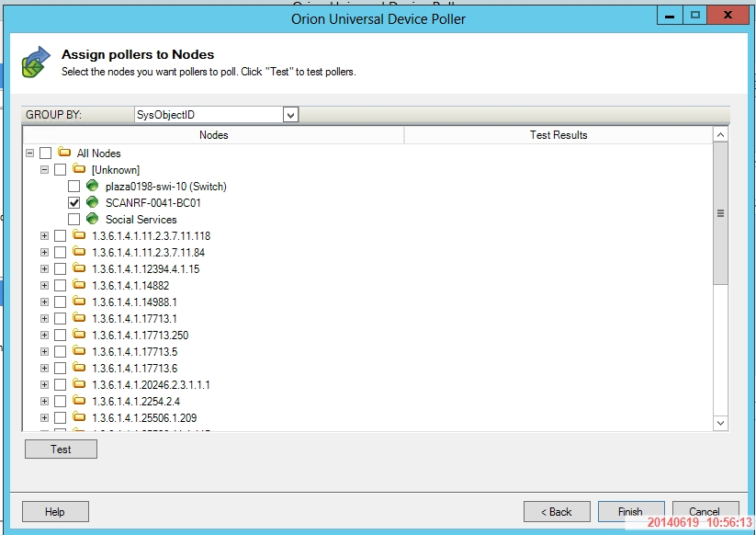The height and width of the screenshot is (535, 756).
Task: Click folder icon of 1.3.6.1.4.1.17713.6
Action: pyautogui.click(x=79, y=368)
